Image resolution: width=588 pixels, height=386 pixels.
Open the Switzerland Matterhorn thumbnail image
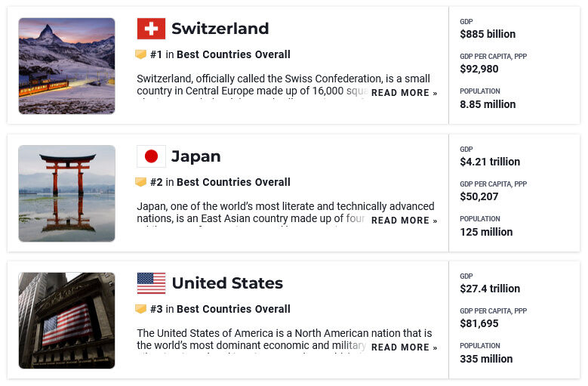click(66, 66)
